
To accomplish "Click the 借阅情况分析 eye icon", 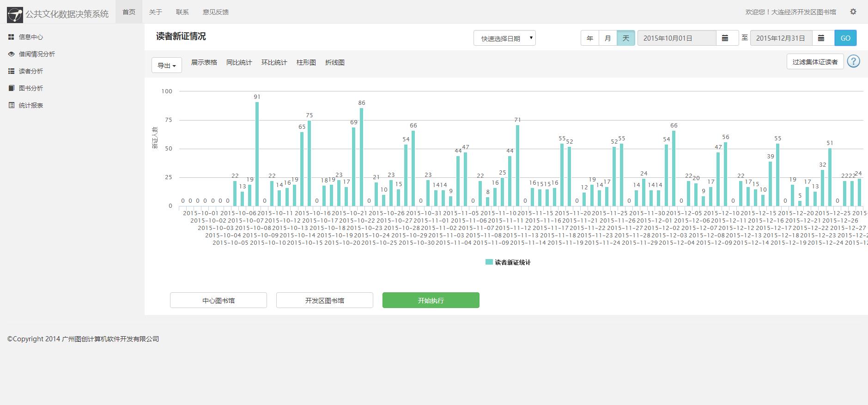I will pos(11,54).
